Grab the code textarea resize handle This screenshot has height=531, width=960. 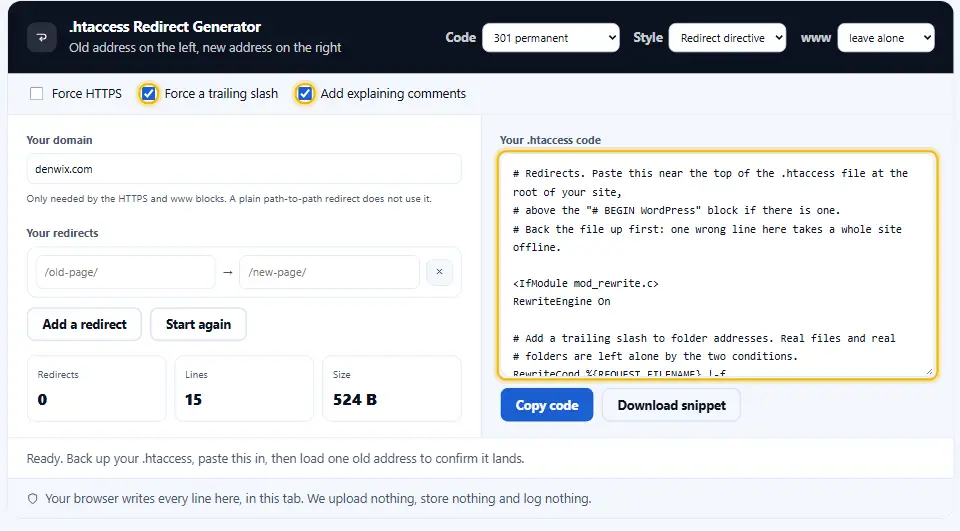pyautogui.click(x=929, y=371)
